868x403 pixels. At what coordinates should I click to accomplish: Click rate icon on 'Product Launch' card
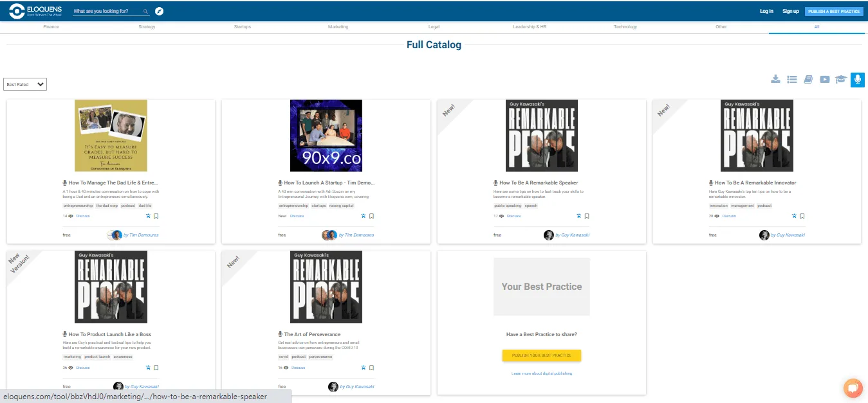pyautogui.click(x=148, y=368)
